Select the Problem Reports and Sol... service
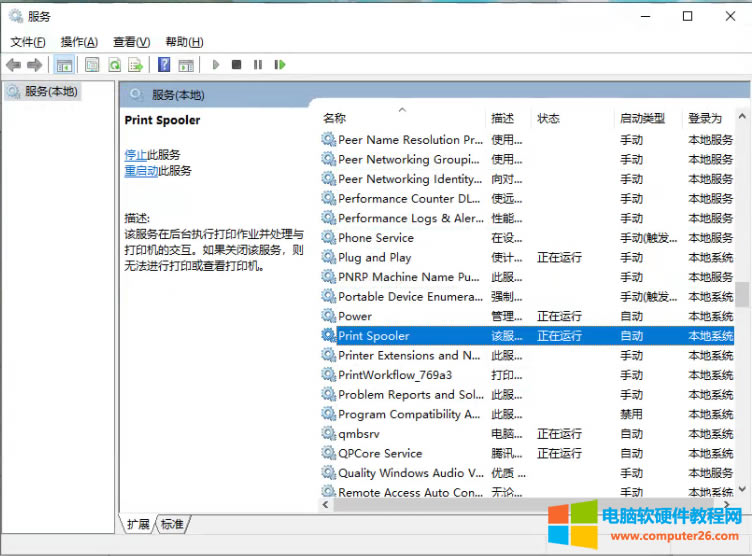Image resolution: width=752 pixels, height=556 pixels. point(411,394)
